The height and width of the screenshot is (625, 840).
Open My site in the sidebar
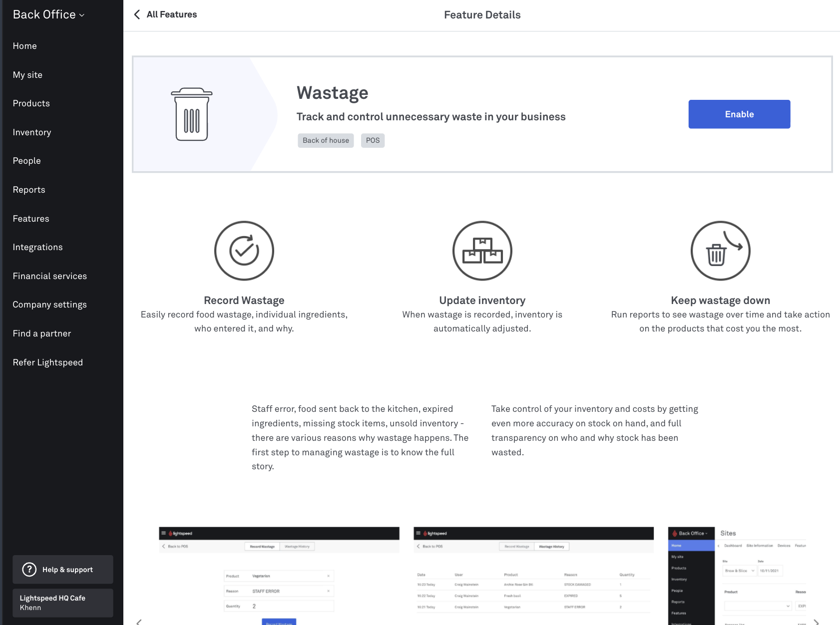(27, 75)
